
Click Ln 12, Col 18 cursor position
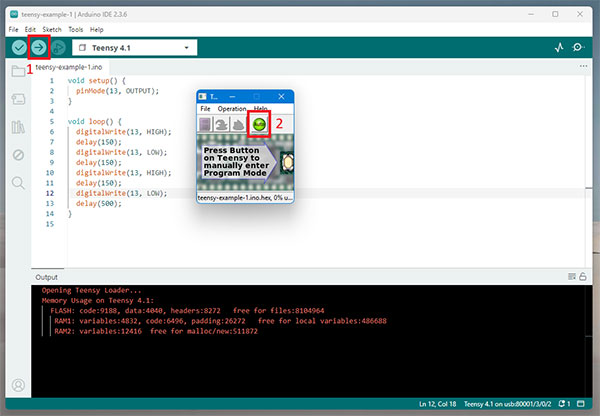tap(437, 404)
